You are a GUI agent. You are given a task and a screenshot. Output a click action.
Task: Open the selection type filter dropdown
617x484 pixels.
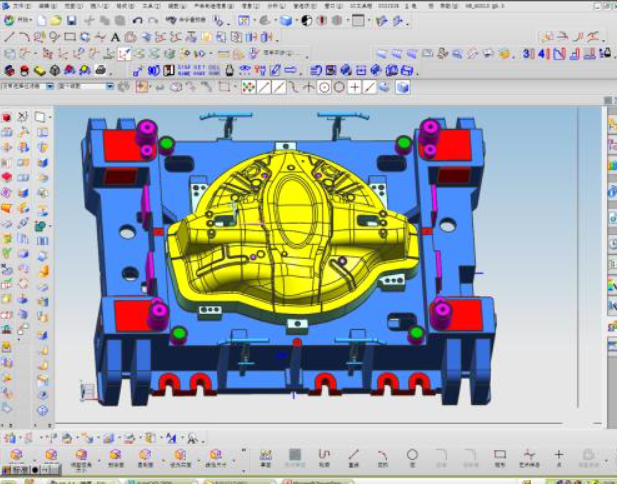pos(27,87)
